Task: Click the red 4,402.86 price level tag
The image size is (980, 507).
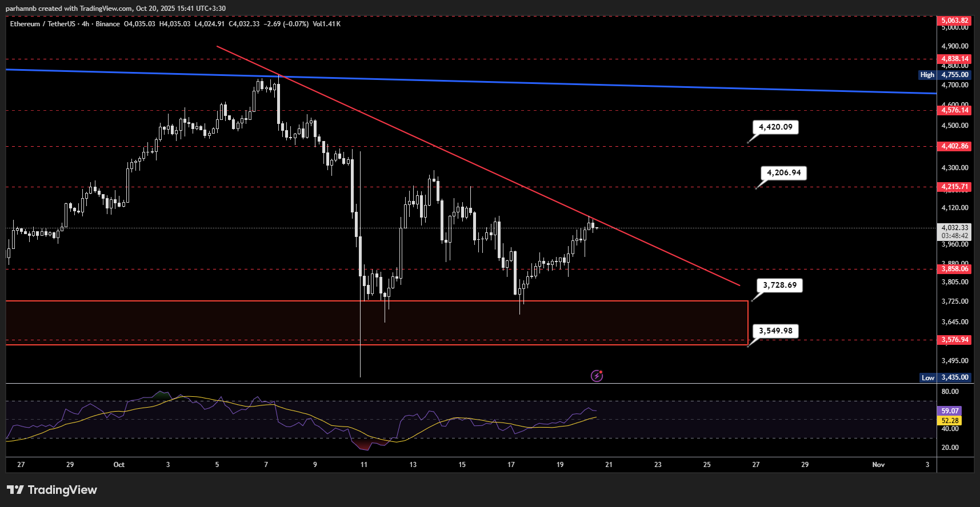Action: click(955, 147)
